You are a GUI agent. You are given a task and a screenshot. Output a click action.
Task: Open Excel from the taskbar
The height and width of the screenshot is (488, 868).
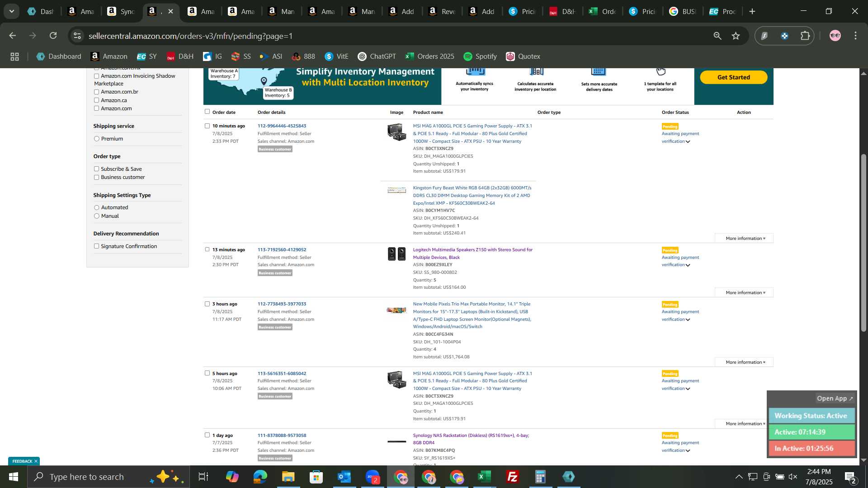pos(484,477)
